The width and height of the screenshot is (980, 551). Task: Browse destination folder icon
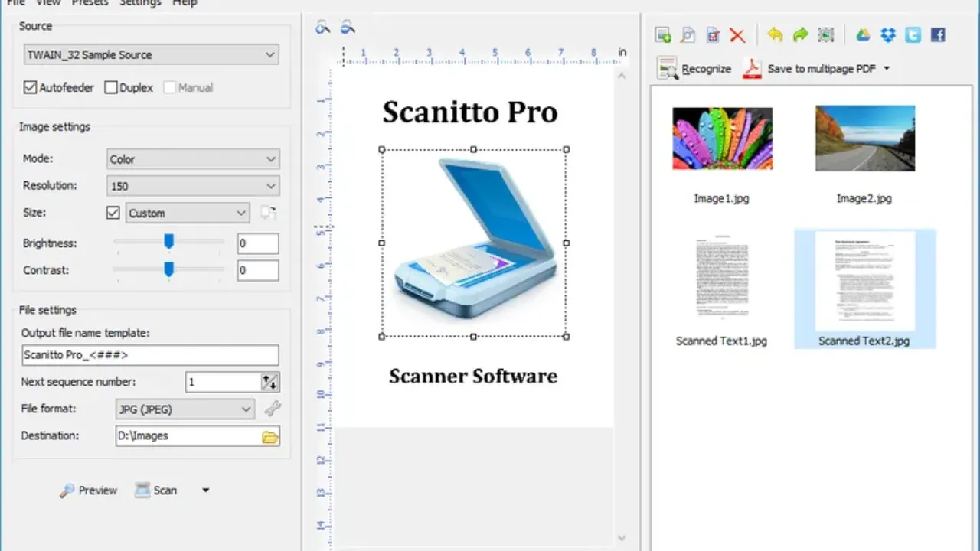pyautogui.click(x=269, y=437)
